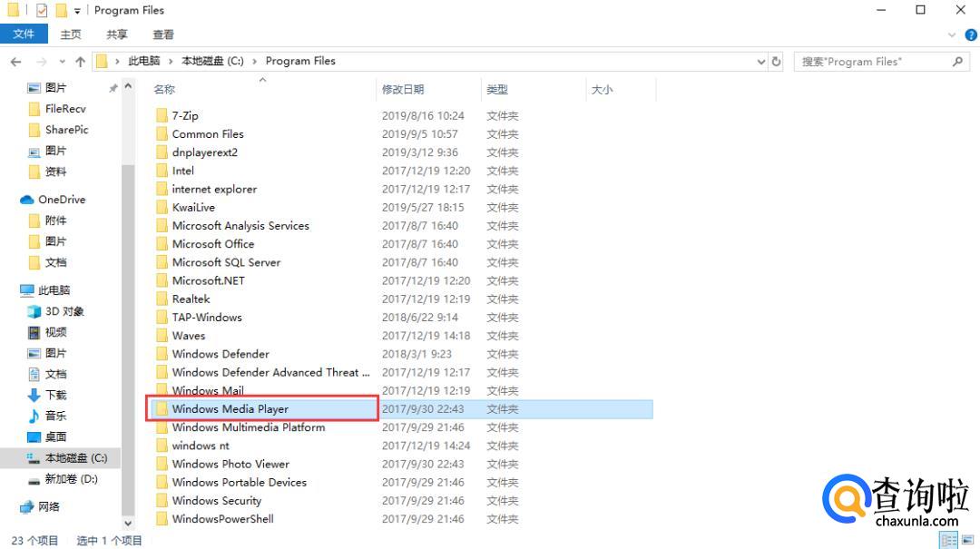Select the Microsoft Office folder
980x549 pixels.
click(x=213, y=244)
